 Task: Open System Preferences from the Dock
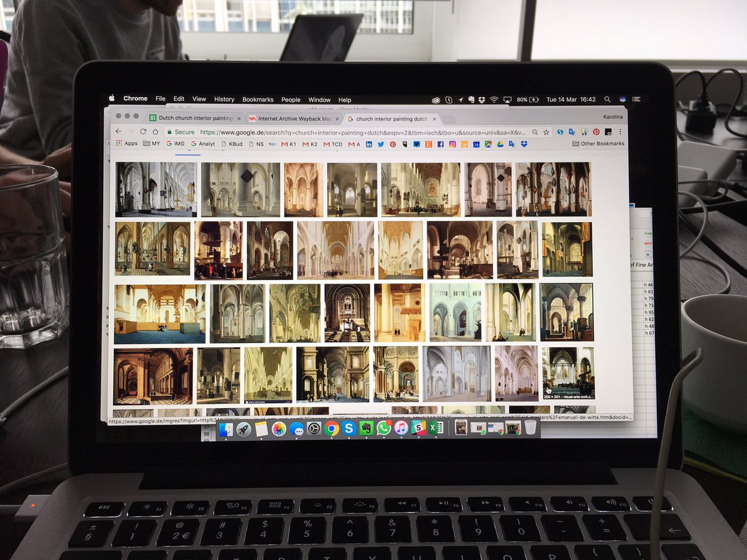pyautogui.click(x=314, y=429)
